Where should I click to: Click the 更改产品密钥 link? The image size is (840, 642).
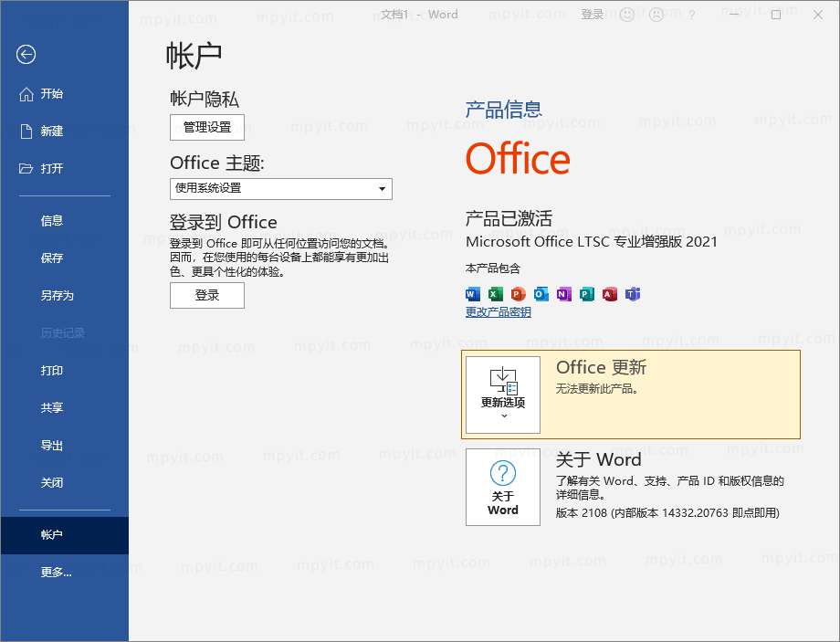click(499, 312)
